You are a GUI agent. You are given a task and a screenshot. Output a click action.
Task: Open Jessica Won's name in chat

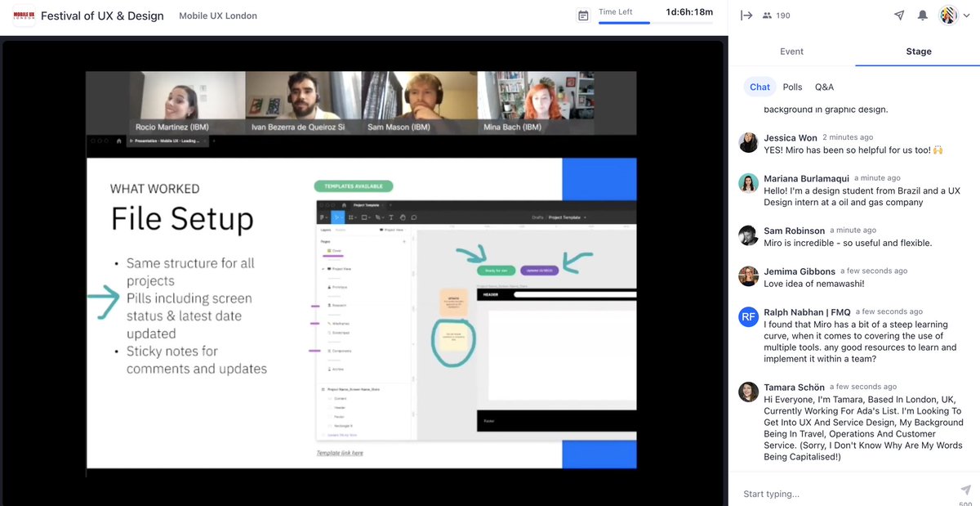[791, 137]
